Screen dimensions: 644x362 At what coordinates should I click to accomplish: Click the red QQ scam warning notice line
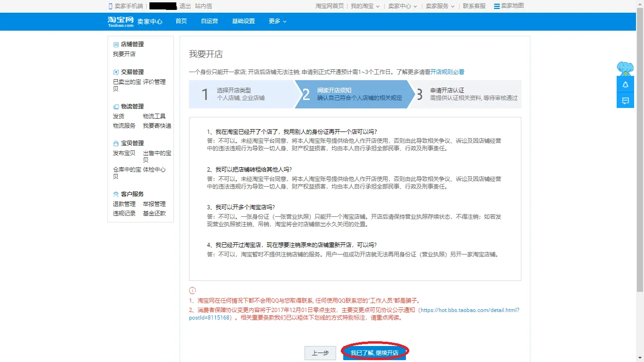(305, 301)
